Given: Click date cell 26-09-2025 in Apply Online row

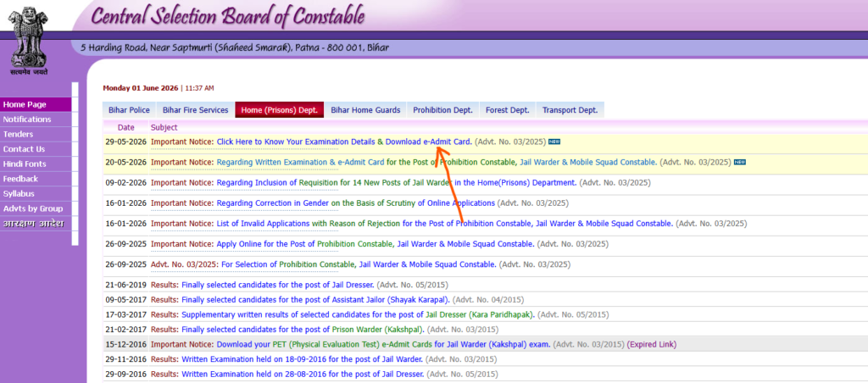Looking at the screenshot, I should pos(126,244).
